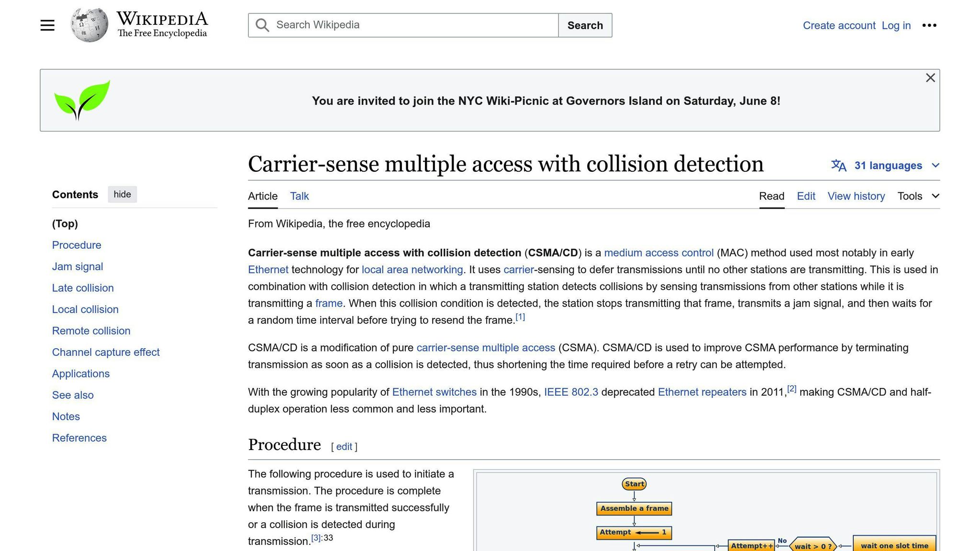Go to Local collision section

click(85, 309)
